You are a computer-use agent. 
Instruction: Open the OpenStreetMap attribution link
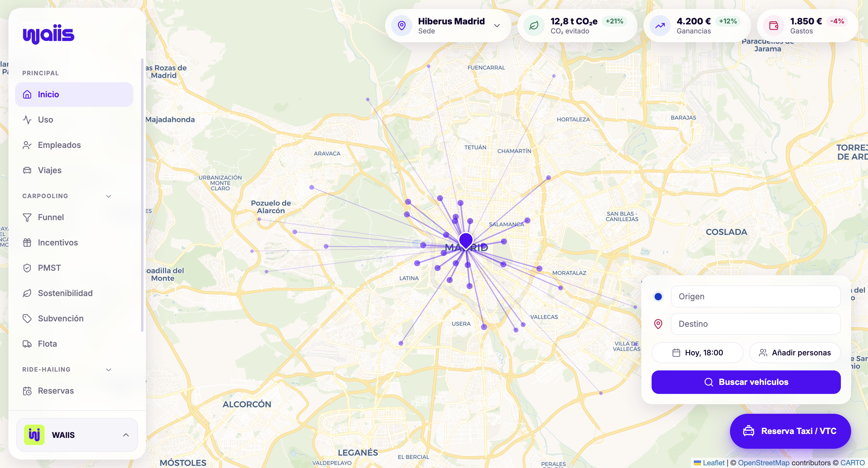(763, 463)
